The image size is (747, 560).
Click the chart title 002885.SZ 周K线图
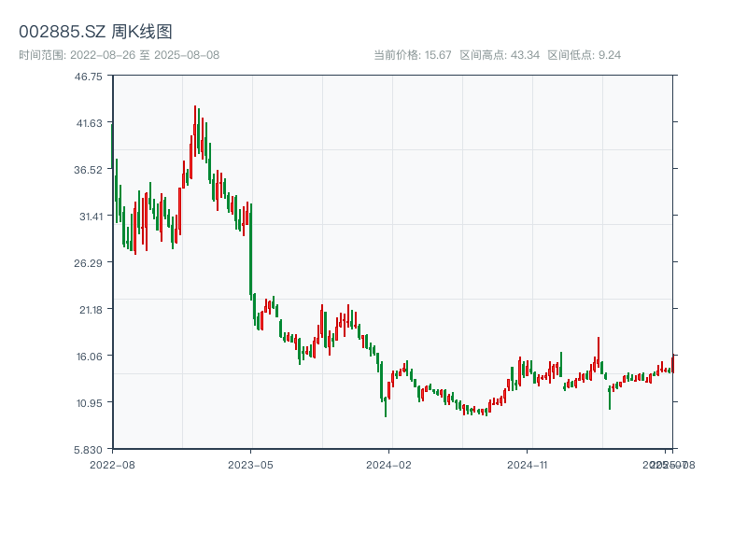click(95, 32)
